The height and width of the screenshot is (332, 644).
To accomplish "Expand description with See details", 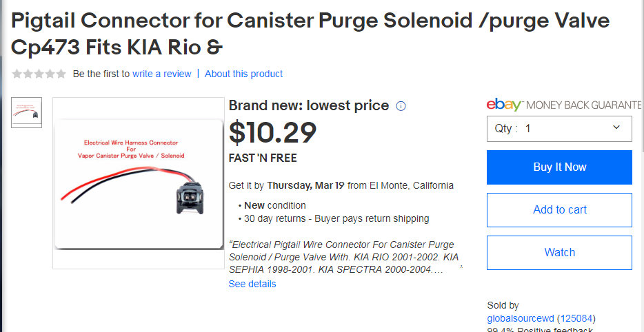I will pyautogui.click(x=252, y=284).
